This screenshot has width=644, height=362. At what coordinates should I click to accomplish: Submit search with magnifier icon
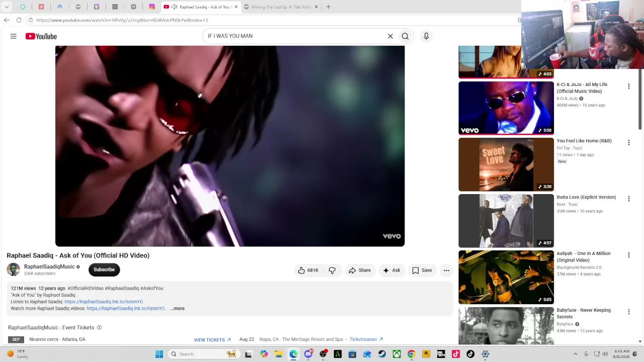[x=405, y=36]
